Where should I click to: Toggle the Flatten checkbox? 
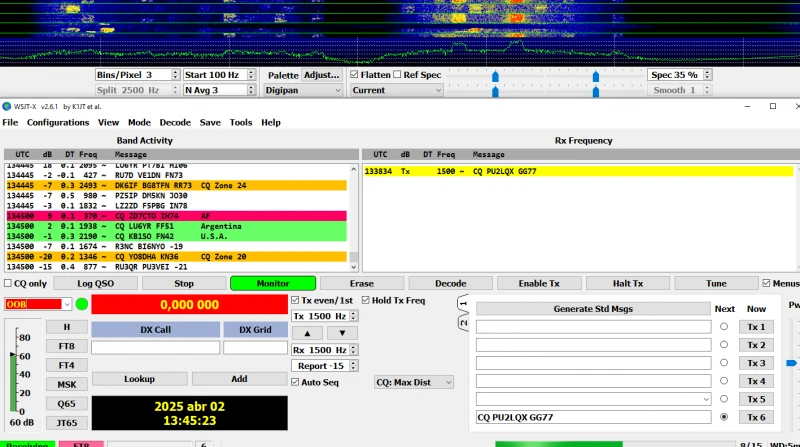point(354,74)
